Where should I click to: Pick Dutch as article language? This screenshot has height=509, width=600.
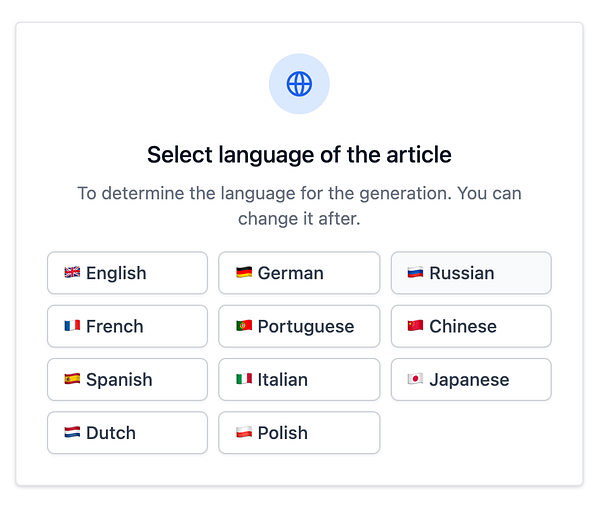tap(127, 433)
